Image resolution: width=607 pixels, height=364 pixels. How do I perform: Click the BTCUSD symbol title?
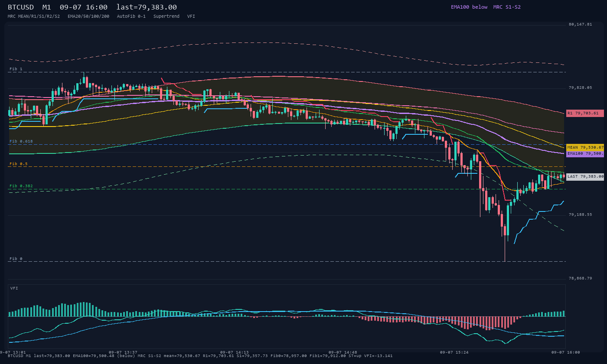(21, 7)
